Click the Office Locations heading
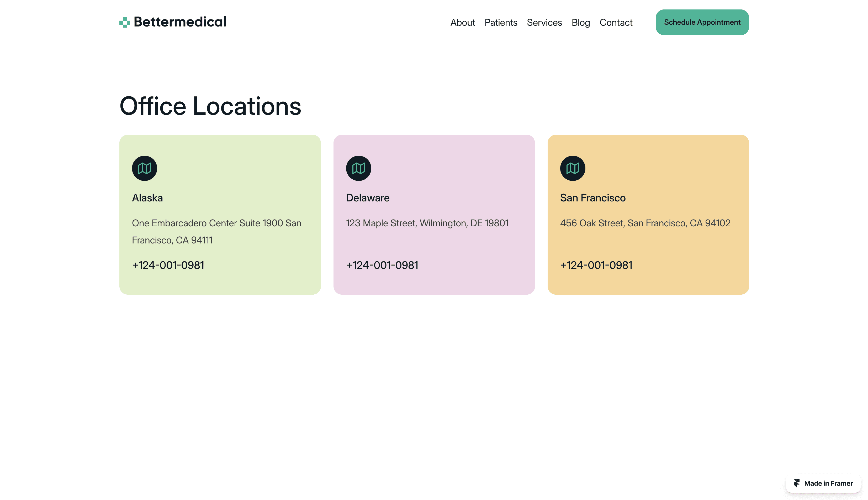 coord(210,106)
